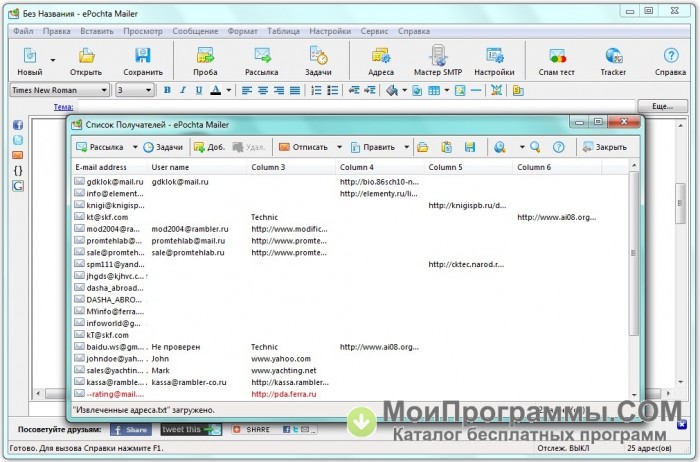Open Задачи scheduler in main toolbar
This screenshot has height=462, width=700.
pos(319,56)
